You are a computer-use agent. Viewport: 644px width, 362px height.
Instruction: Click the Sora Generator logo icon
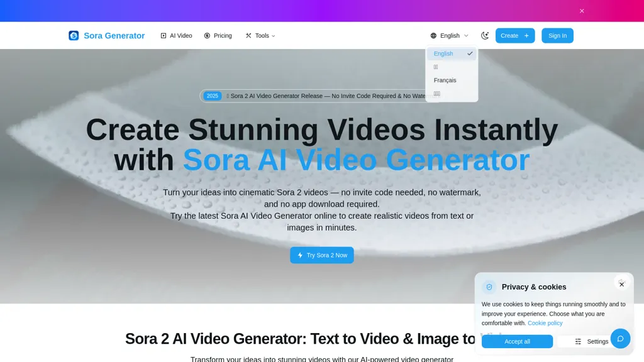pos(74,36)
